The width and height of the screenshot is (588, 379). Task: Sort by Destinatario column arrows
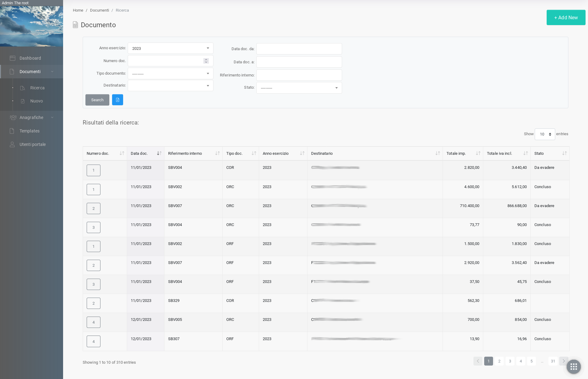pyautogui.click(x=438, y=153)
